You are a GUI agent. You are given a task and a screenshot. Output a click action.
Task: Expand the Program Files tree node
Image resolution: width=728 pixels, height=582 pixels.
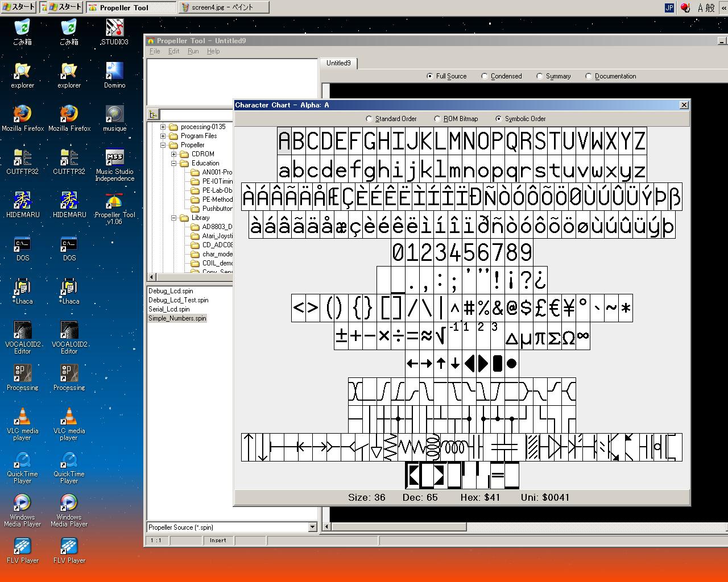click(x=163, y=136)
